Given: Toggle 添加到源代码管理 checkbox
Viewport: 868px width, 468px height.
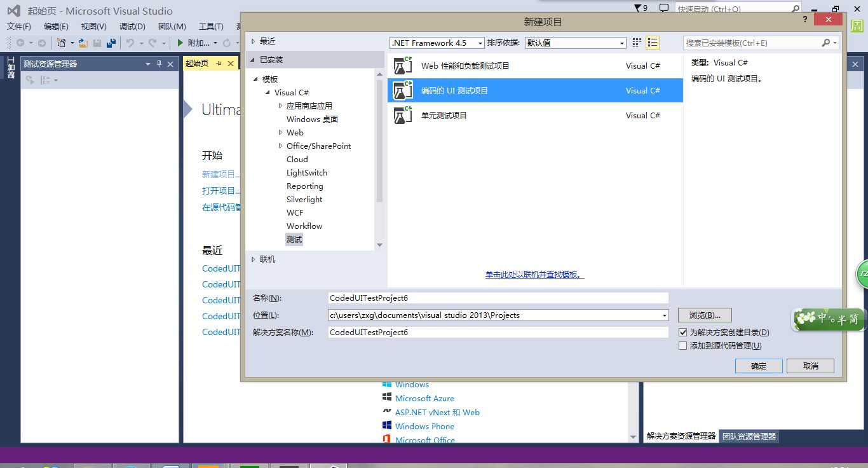Looking at the screenshot, I should pyautogui.click(x=683, y=346).
